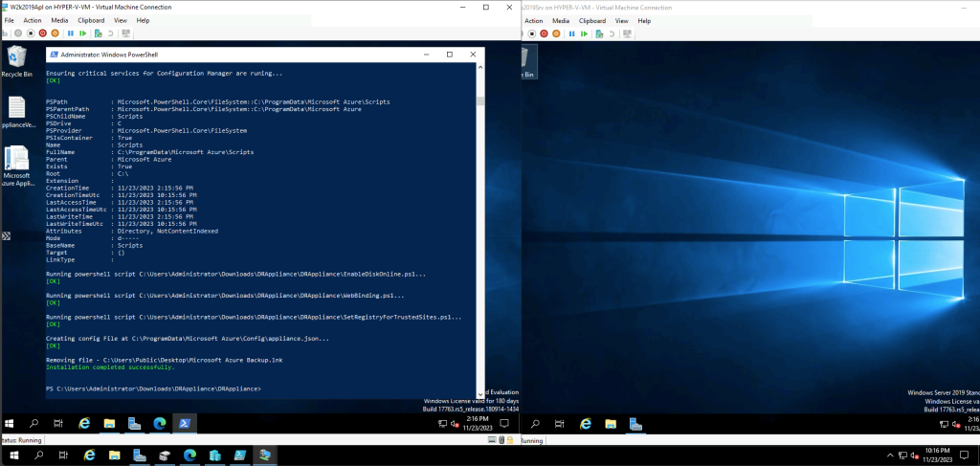This screenshot has width=980, height=466.
Task: Open Microsoft Edge on host taskbar
Action: [189, 455]
